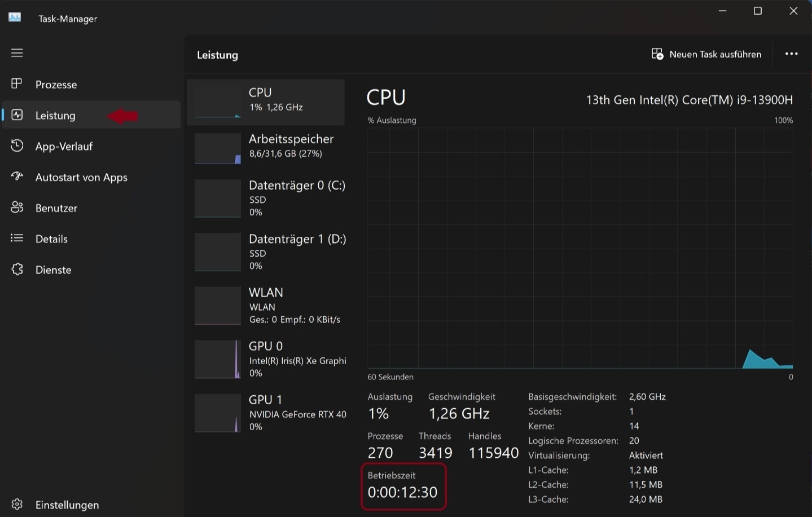Open the hamburger navigation menu
812x517 pixels.
17,53
